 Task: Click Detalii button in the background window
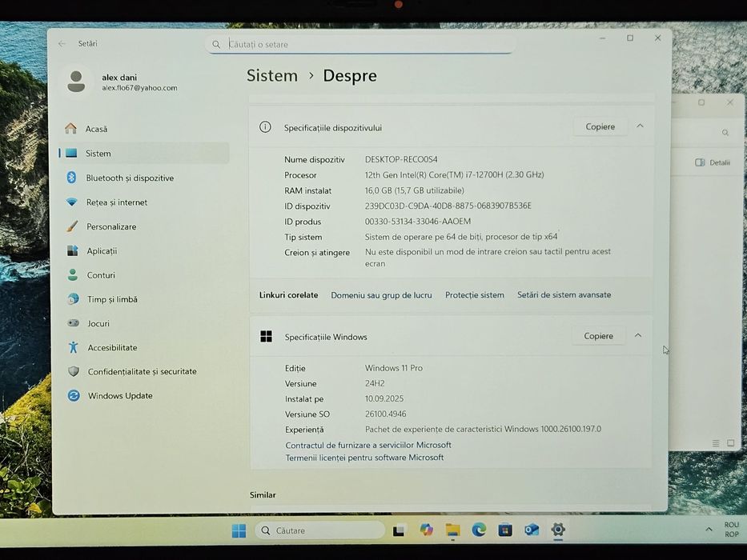[713, 162]
